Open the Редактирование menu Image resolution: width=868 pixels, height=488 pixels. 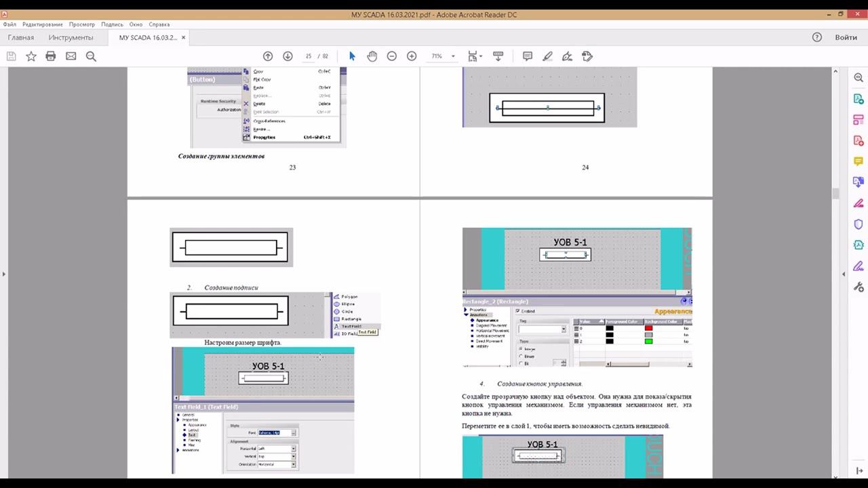click(x=42, y=24)
